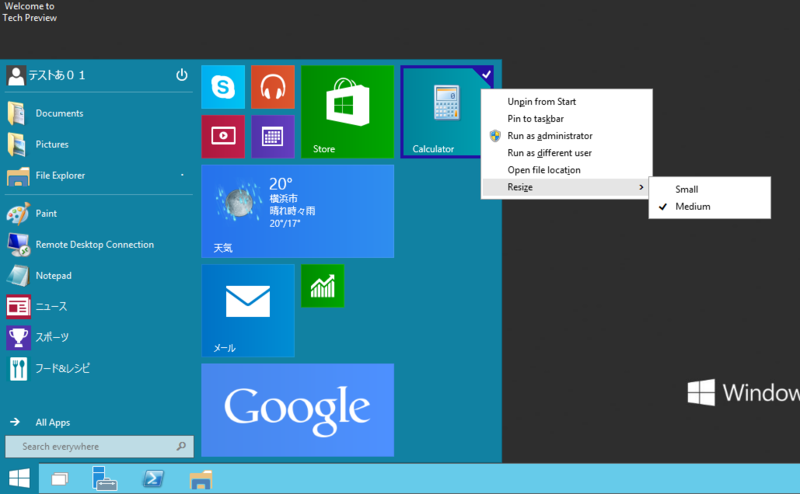
Task: Click the power button icon
Action: click(182, 75)
